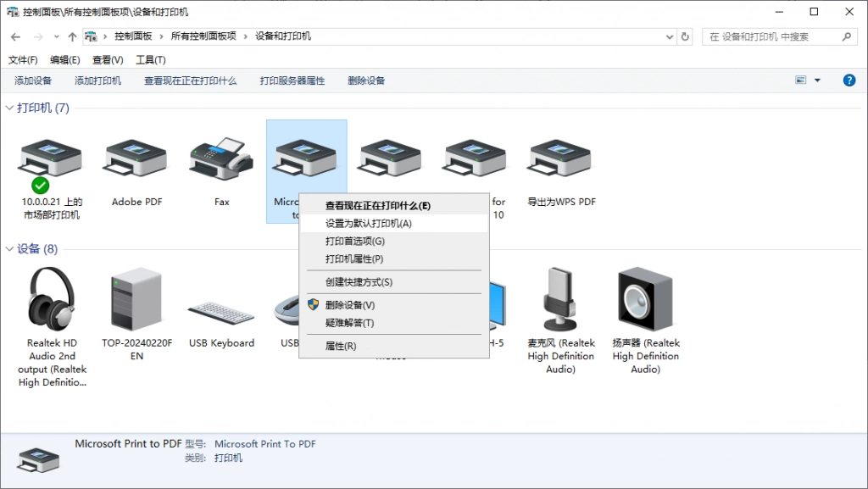Collapse the 设备 (8) group
868x489 pixels.
pyautogui.click(x=9, y=249)
